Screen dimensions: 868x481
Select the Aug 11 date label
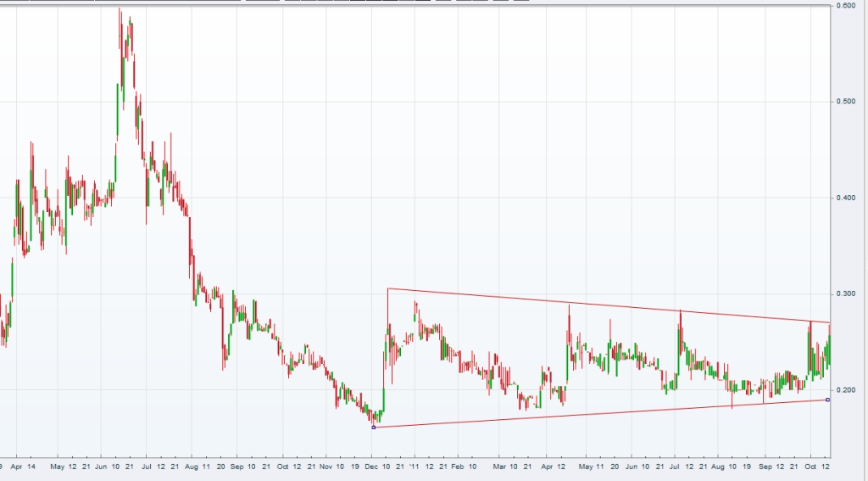(x=198, y=467)
